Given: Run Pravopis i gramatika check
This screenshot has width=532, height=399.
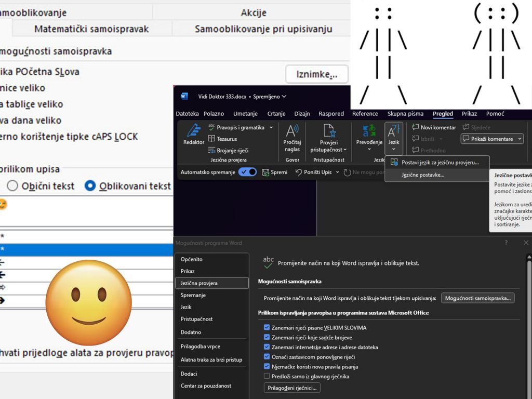Looking at the screenshot, I should (x=236, y=128).
